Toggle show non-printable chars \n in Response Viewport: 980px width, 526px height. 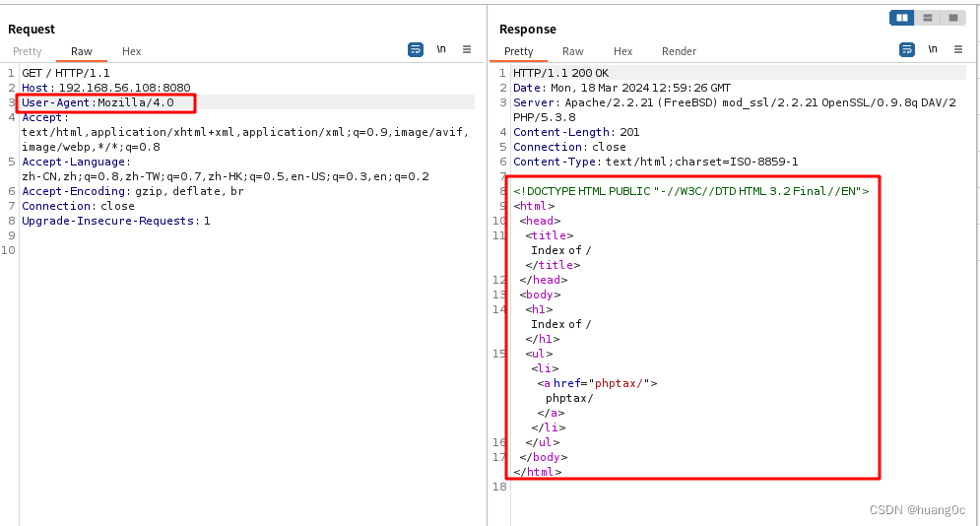pos(933,48)
